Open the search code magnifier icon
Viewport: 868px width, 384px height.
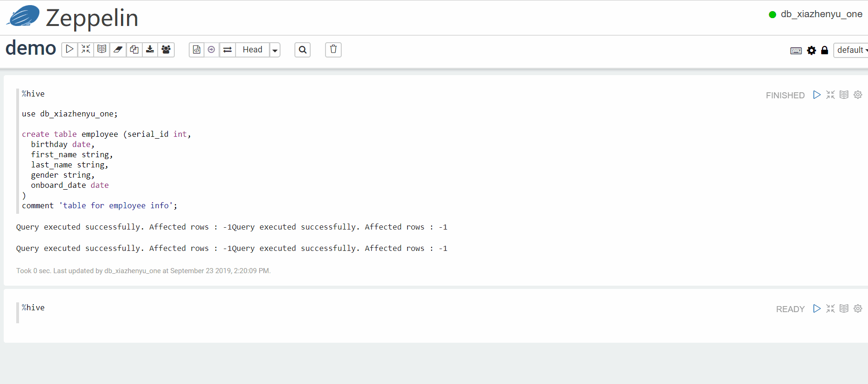[302, 50]
